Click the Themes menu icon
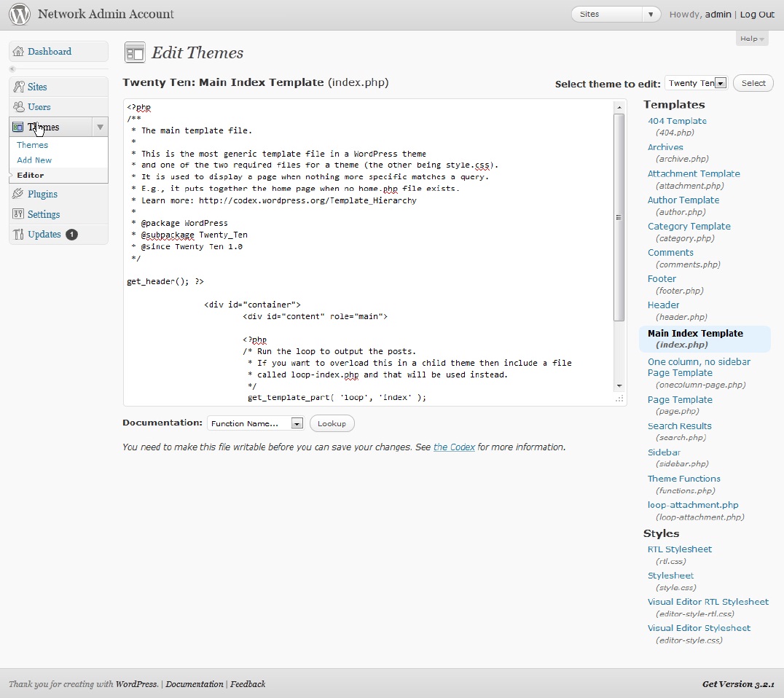 [x=18, y=127]
